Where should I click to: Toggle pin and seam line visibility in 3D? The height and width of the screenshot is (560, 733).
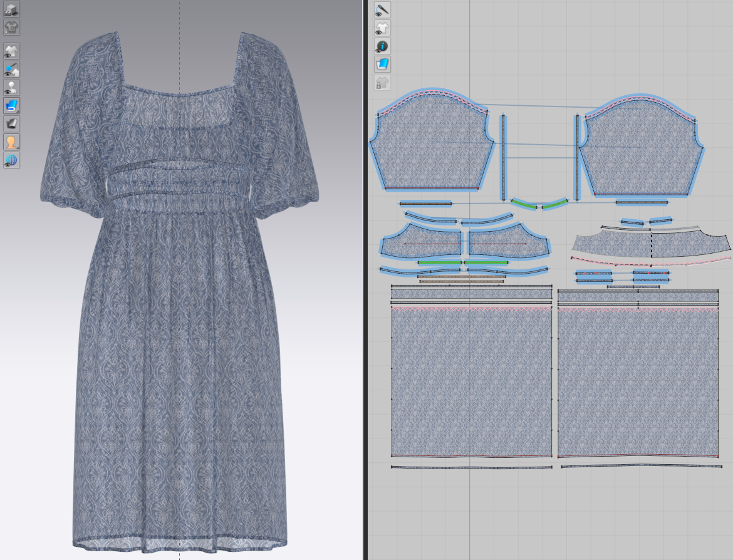click(x=11, y=69)
